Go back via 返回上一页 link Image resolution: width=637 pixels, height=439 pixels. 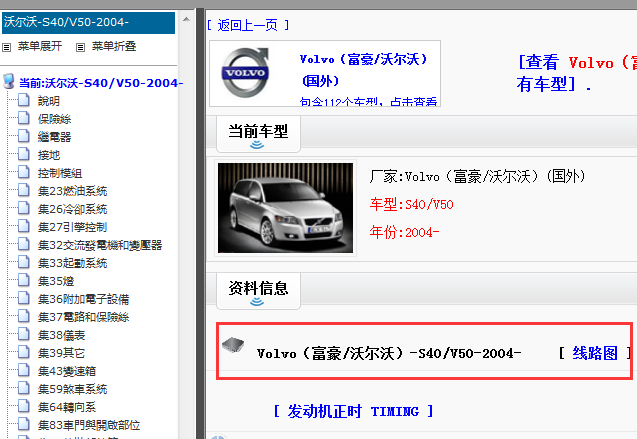248,25
